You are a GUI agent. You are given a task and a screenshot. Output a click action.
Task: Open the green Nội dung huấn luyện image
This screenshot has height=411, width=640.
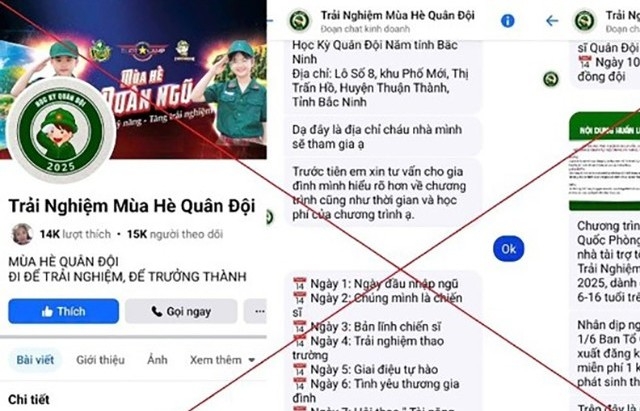[x=604, y=161]
